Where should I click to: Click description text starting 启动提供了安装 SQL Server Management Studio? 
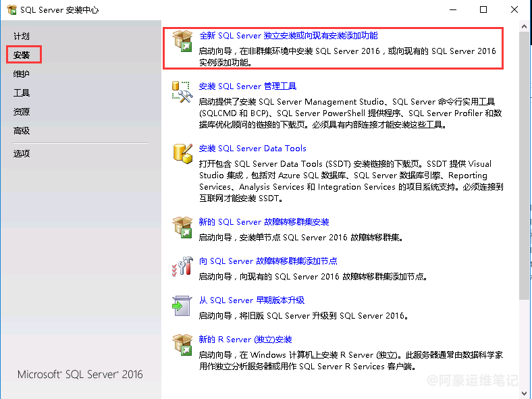[350, 113]
